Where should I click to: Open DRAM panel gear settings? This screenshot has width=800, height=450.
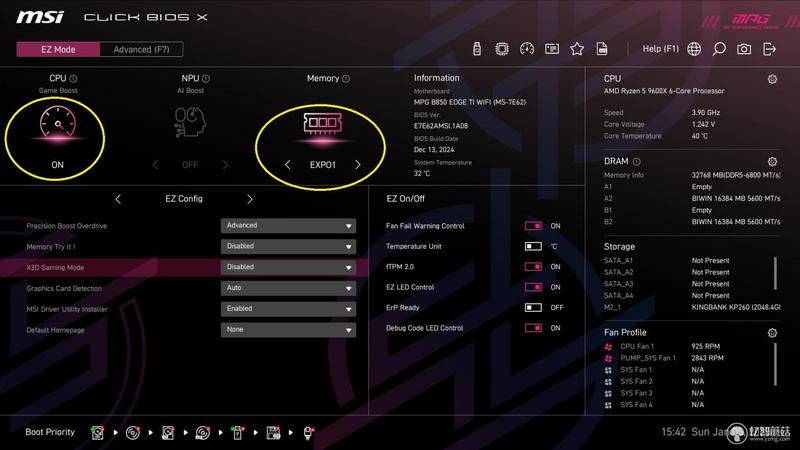(772, 162)
